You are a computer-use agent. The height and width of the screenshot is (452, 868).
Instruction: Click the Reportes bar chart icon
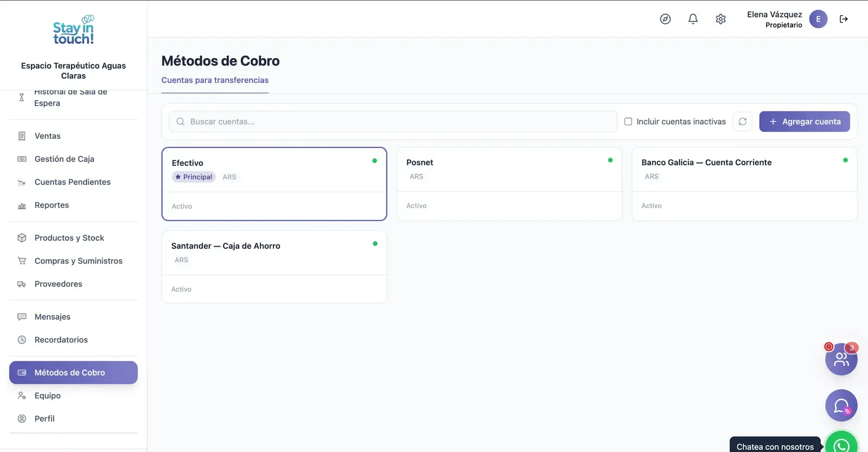(22, 205)
